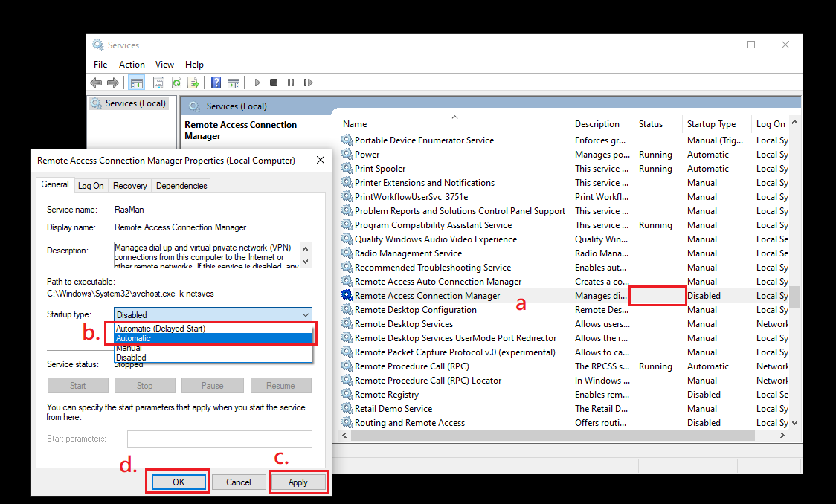Viewport: 836px width, 504px height.
Task: Click the Start parameters input field
Action: pos(219,439)
